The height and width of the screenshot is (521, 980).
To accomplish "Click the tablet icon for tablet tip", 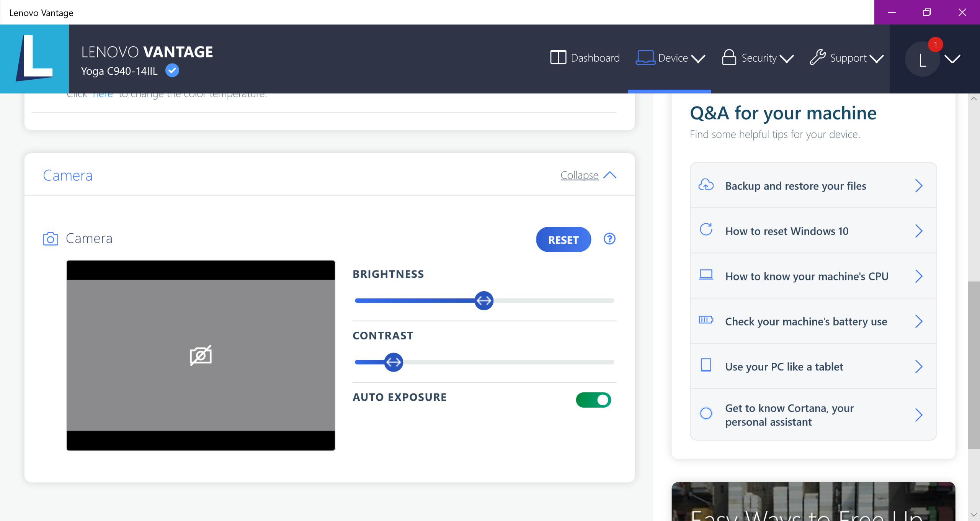I will click(706, 365).
